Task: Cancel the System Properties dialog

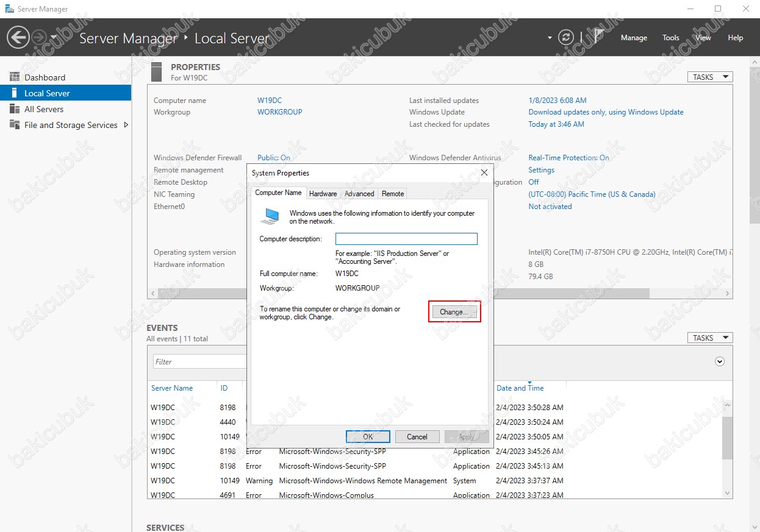Action: click(x=417, y=436)
